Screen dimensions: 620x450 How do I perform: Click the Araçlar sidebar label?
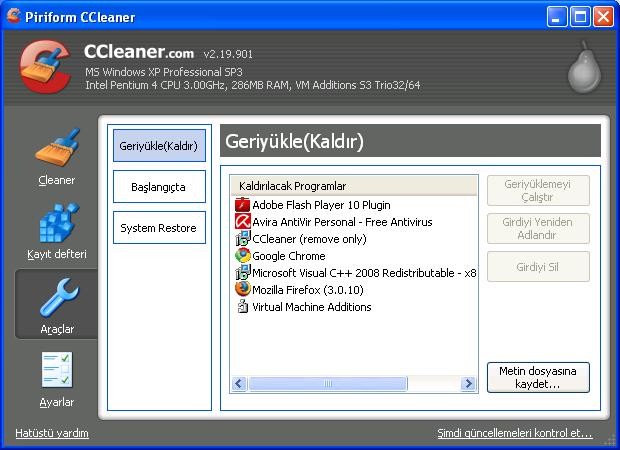coord(57,329)
